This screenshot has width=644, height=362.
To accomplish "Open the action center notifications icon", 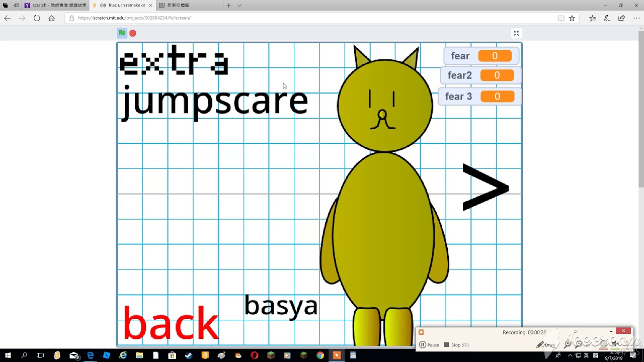I will (633, 355).
